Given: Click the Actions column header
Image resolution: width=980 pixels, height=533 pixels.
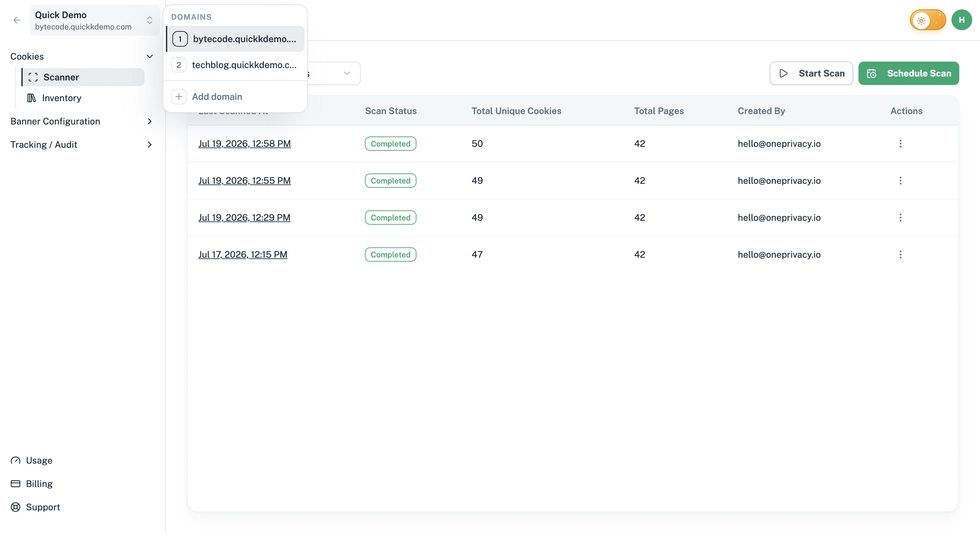Looking at the screenshot, I should (906, 111).
